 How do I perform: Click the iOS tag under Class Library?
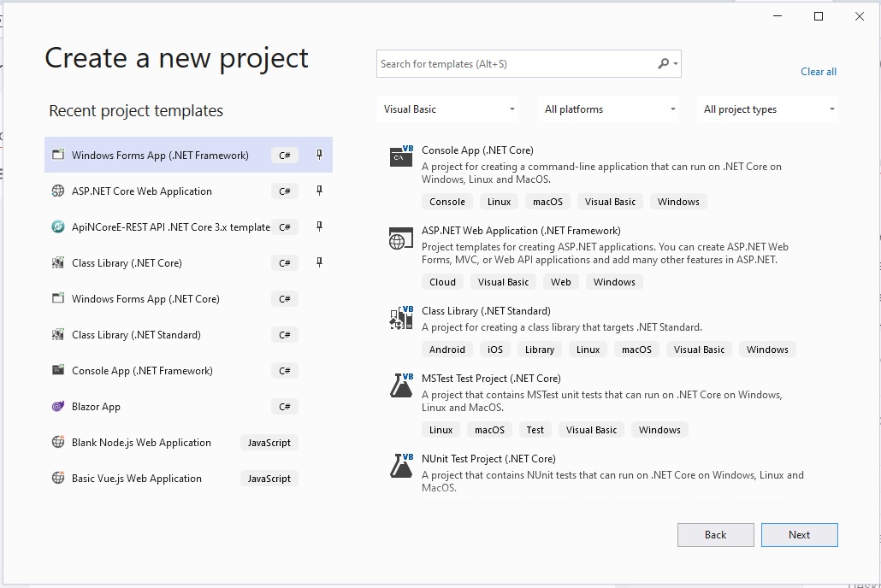click(495, 350)
